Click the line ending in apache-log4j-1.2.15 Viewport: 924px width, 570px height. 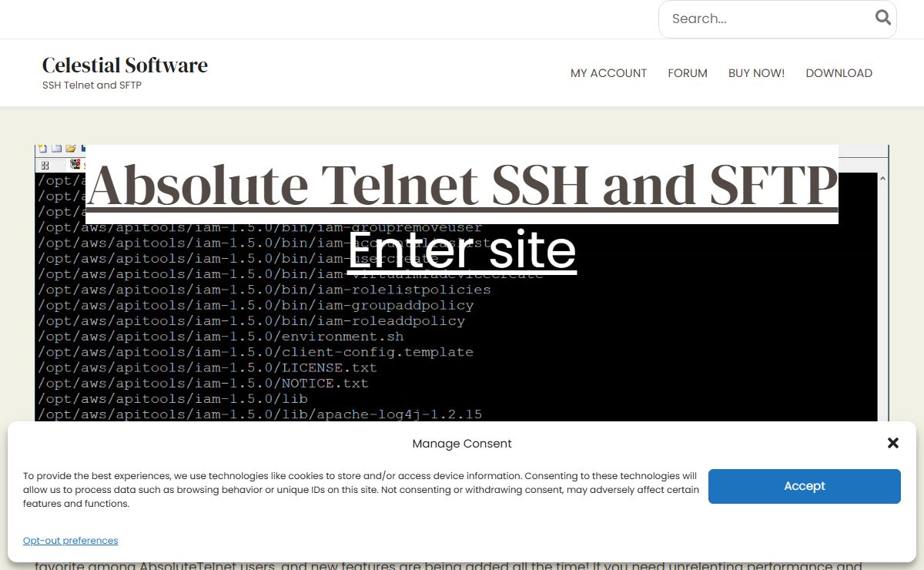tap(259, 414)
